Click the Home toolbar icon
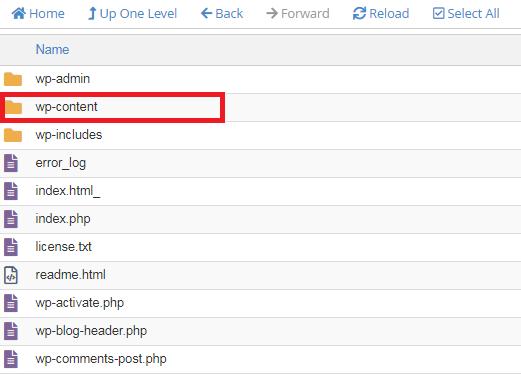The height and width of the screenshot is (374, 521). click(19, 14)
